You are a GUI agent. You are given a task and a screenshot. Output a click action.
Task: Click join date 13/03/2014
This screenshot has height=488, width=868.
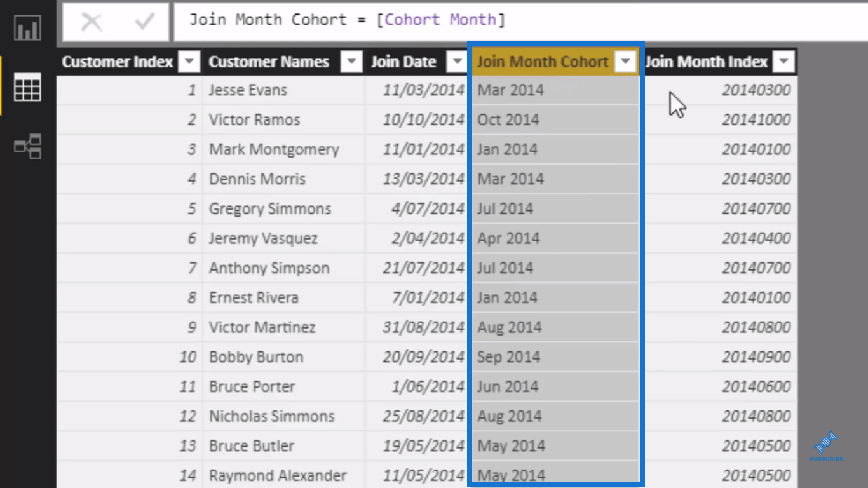(424, 179)
